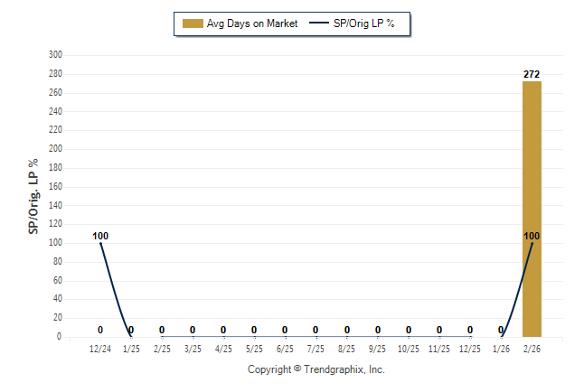
Task: Click the vertical SP/Orig. LP % axis title
Action: click(33, 196)
